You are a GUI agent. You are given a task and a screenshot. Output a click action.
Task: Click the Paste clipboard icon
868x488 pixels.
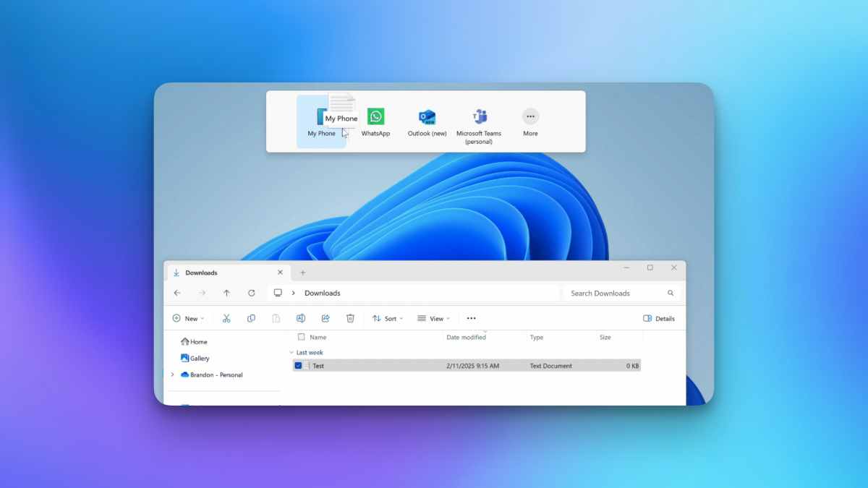pos(276,318)
